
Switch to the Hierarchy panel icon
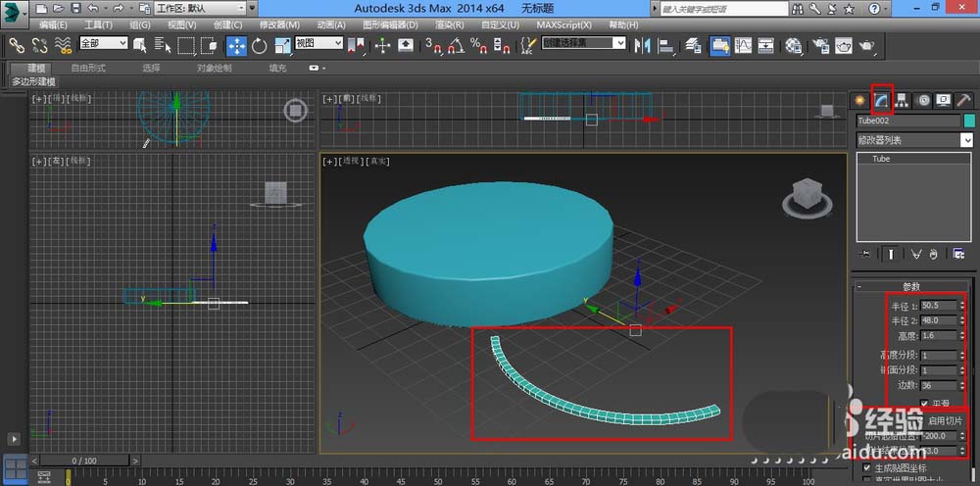pos(902,100)
